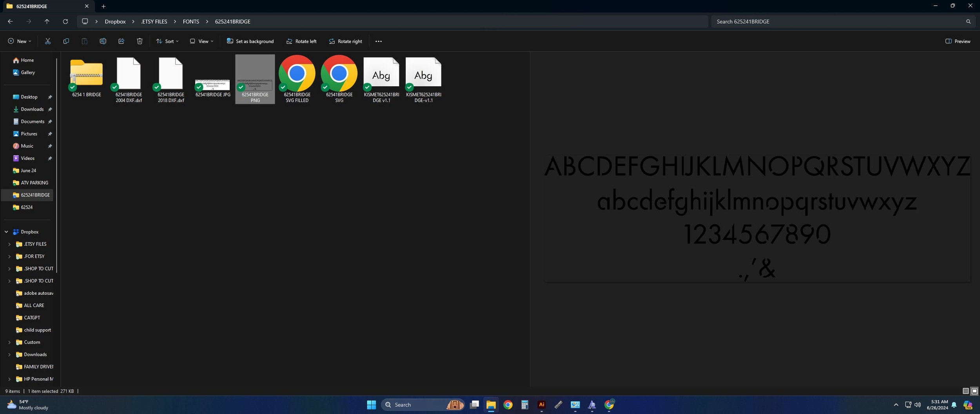The image size is (980, 414).
Task: Click .ETSY FILES in the breadcrumb
Action: [154, 22]
